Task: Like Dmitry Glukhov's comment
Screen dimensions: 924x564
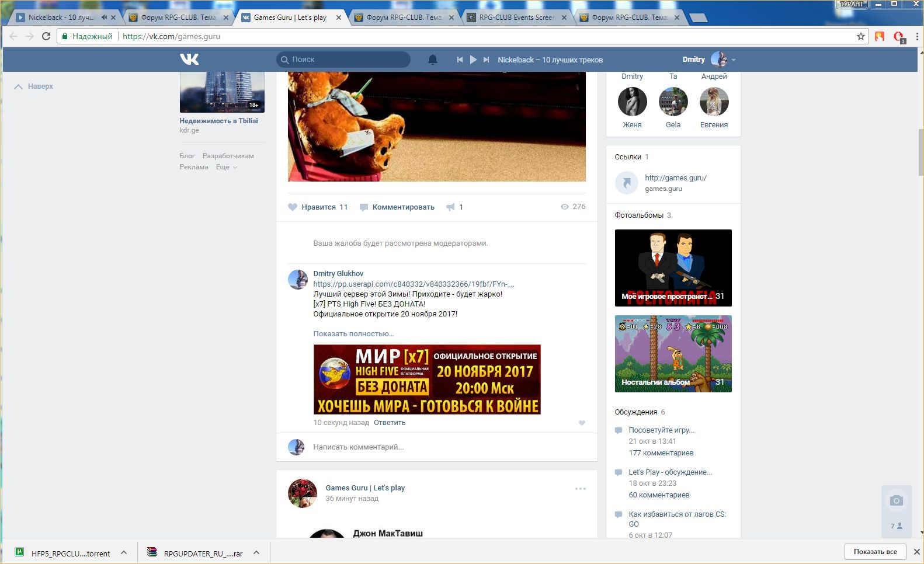Action: click(x=582, y=423)
